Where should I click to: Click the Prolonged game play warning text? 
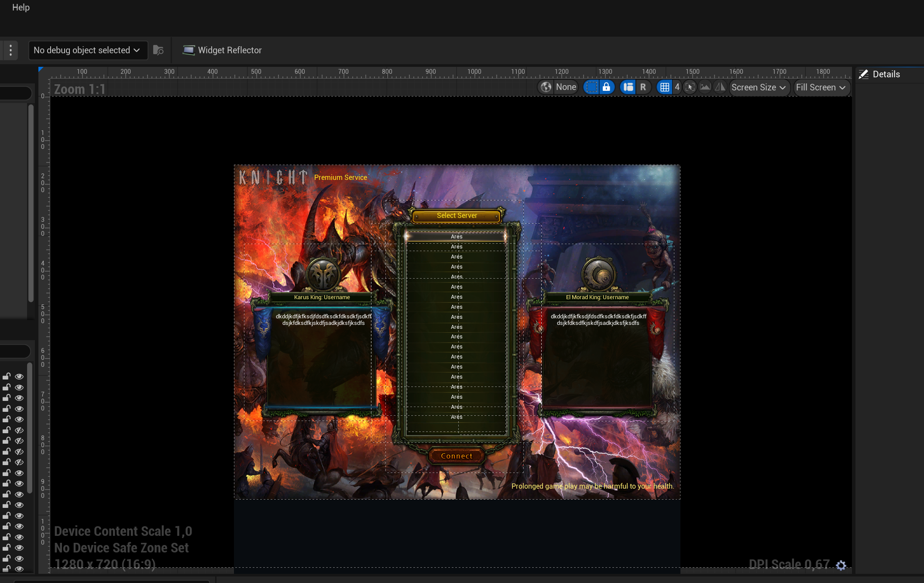pyautogui.click(x=592, y=486)
